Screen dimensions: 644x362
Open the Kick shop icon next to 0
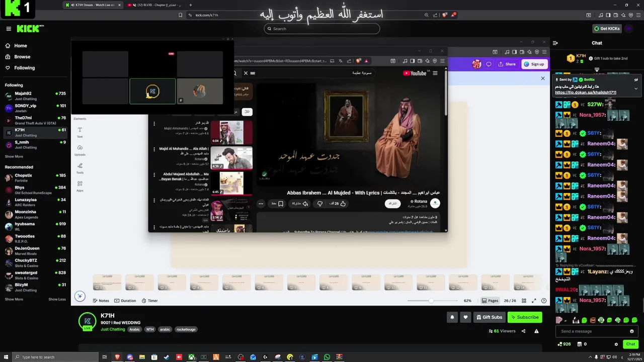tap(579, 344)
